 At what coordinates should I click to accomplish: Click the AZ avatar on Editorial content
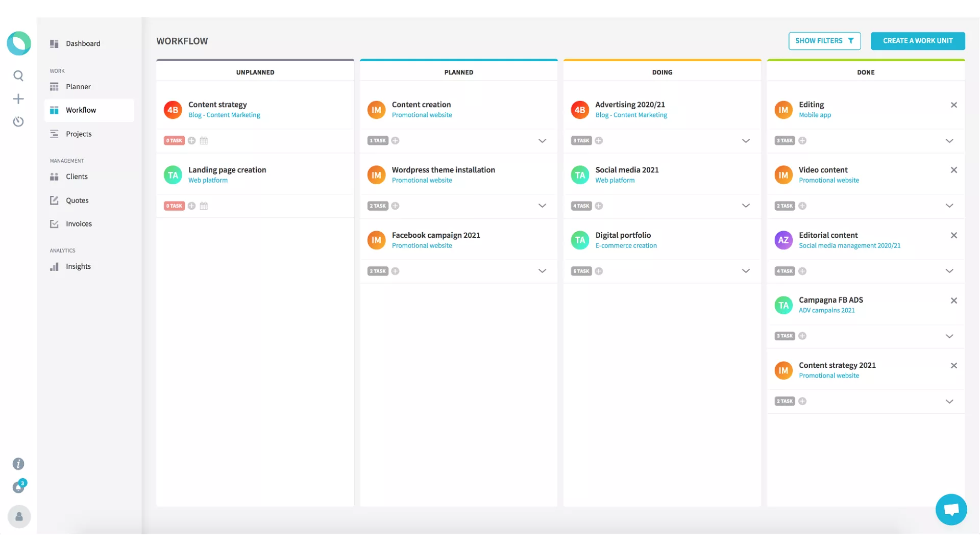pyautogui.click(x=783, y=240)
